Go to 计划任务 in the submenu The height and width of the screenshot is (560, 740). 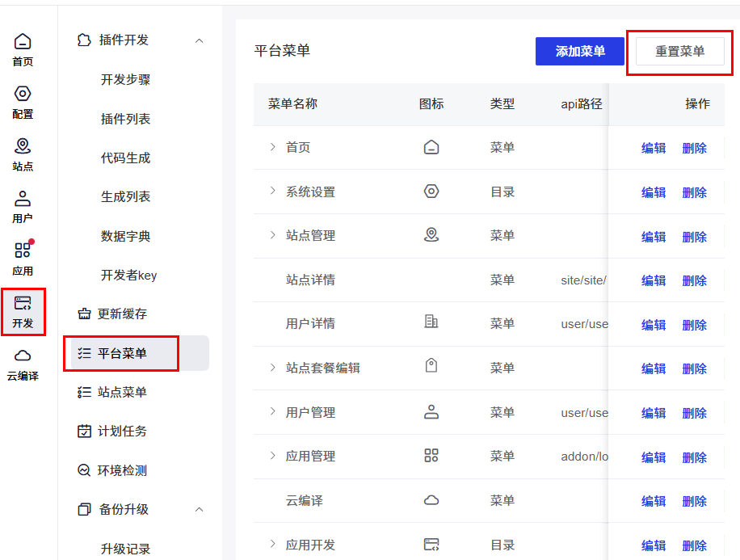pyautogui.click(x=122, y=431)
